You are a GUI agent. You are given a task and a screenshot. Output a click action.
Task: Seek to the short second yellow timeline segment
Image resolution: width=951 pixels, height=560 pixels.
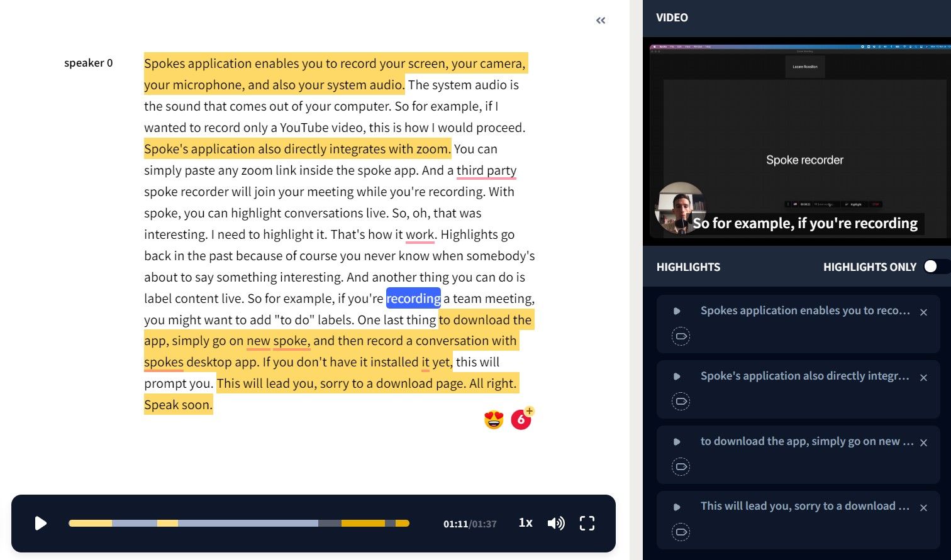pyautogui.click(x=167, y=523)
